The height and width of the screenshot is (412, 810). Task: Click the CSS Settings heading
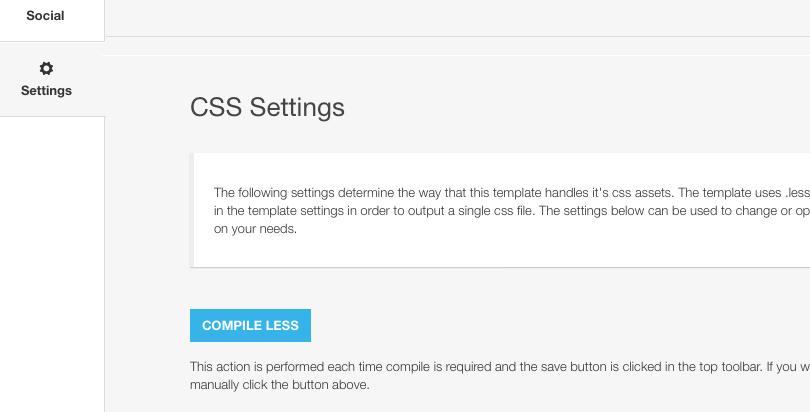pos(267,107)
